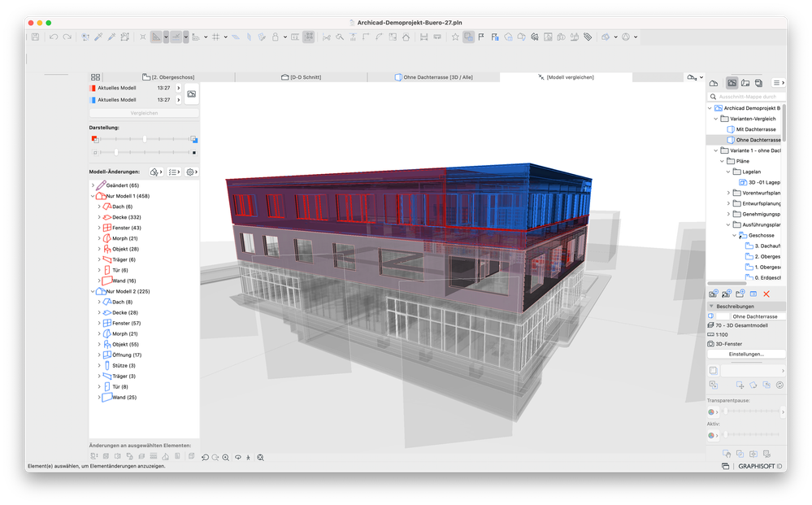Expand Fenster (43) under Nur Modell 1
The height and width of the screenshot is (505, 812).
99,228
